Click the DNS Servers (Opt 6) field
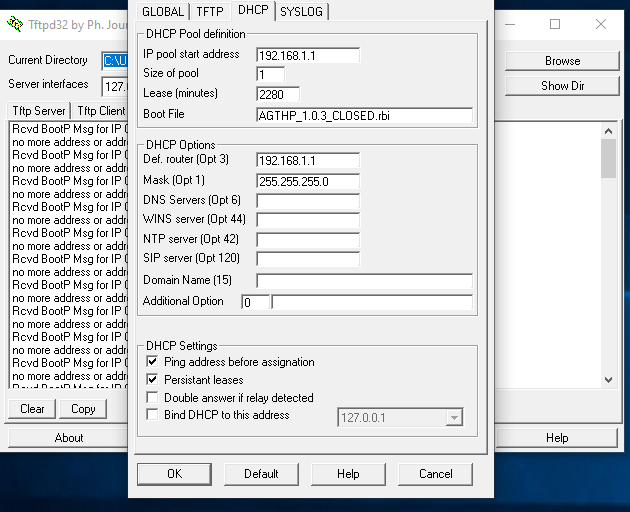The height and width of the screenshot is (512, 630). point(308,201)
